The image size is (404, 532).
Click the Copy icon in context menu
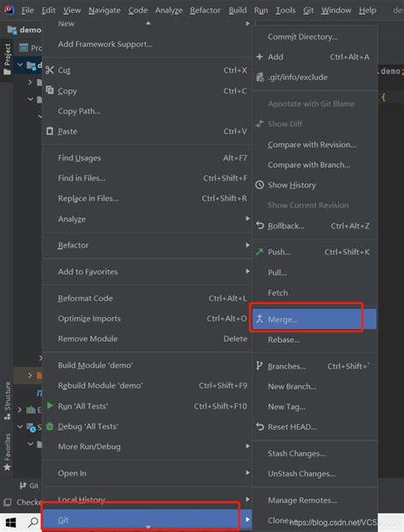coord(50,90)
